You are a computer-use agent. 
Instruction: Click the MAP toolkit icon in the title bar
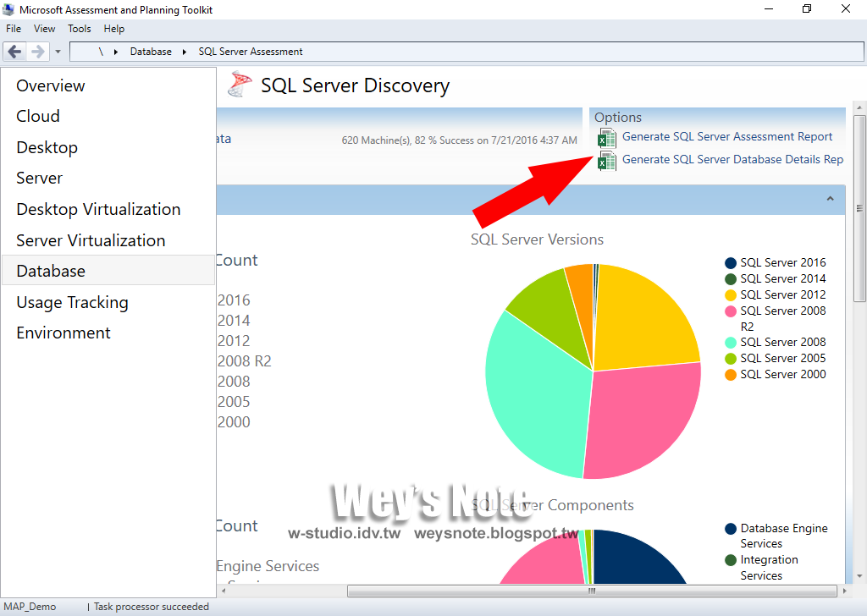9,8
